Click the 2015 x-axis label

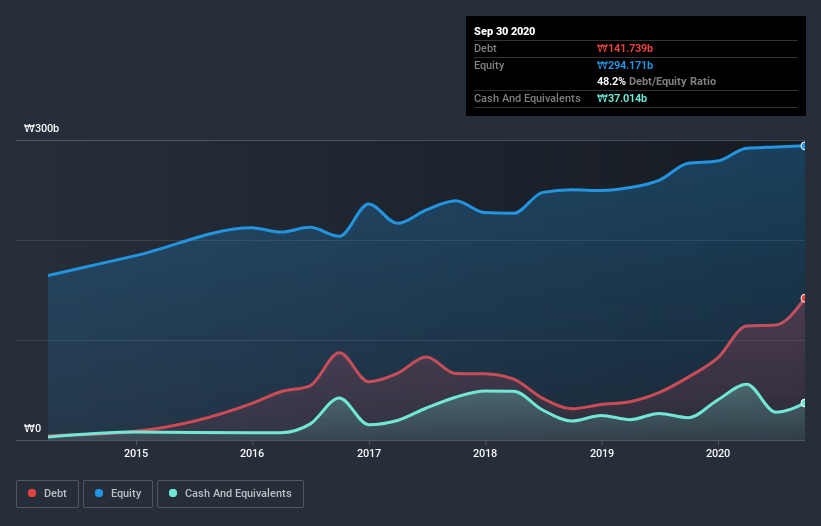pyautogui.click(x=136, y=453)
